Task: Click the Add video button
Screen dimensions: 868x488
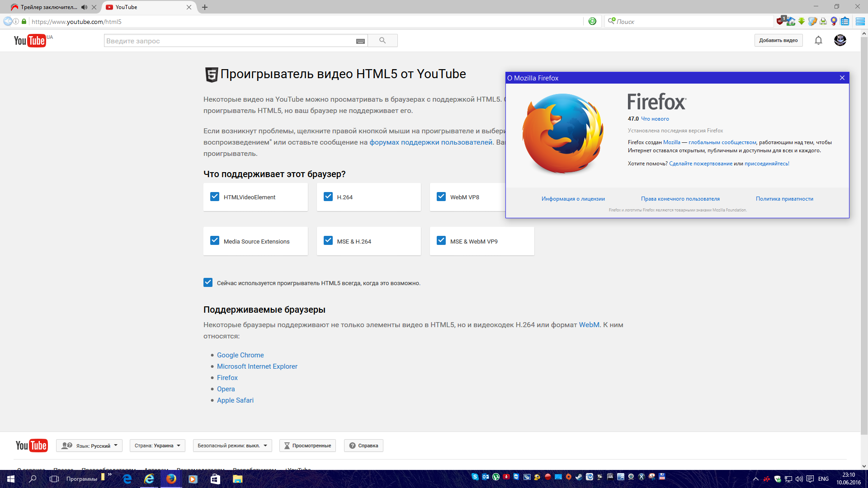Action: 778,40
